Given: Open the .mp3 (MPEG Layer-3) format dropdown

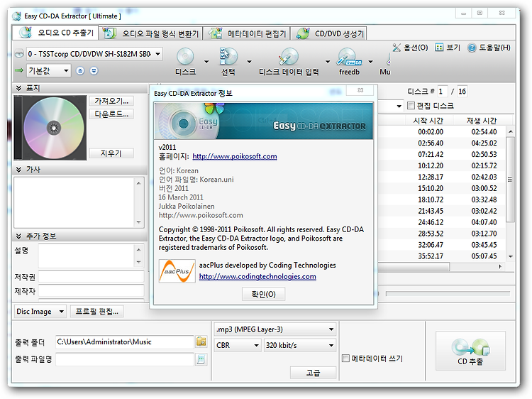Looking at the screenshot, I should pyautogui.click(x=275, y=329).
